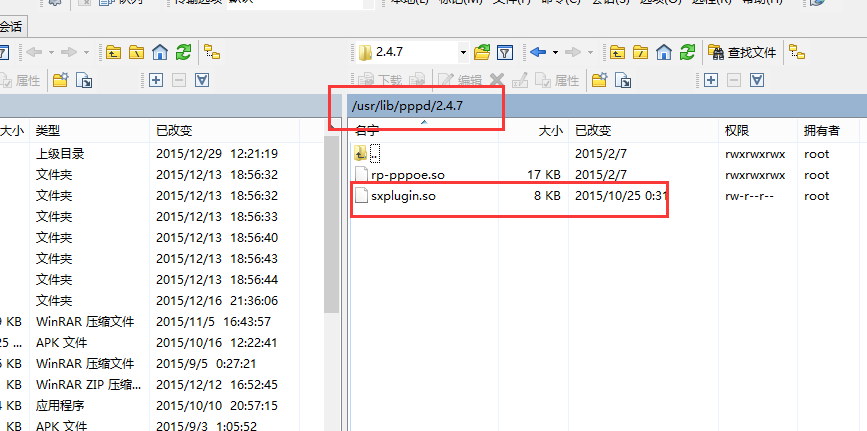
Task: Click the parent '..' folder entry in remote panel
Action: (368, 153)
